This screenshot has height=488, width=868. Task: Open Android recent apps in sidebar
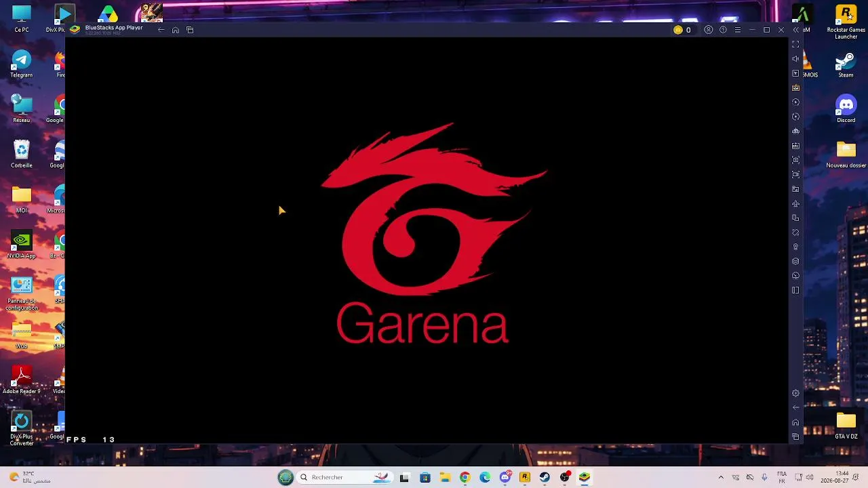(x=796, y=437)
